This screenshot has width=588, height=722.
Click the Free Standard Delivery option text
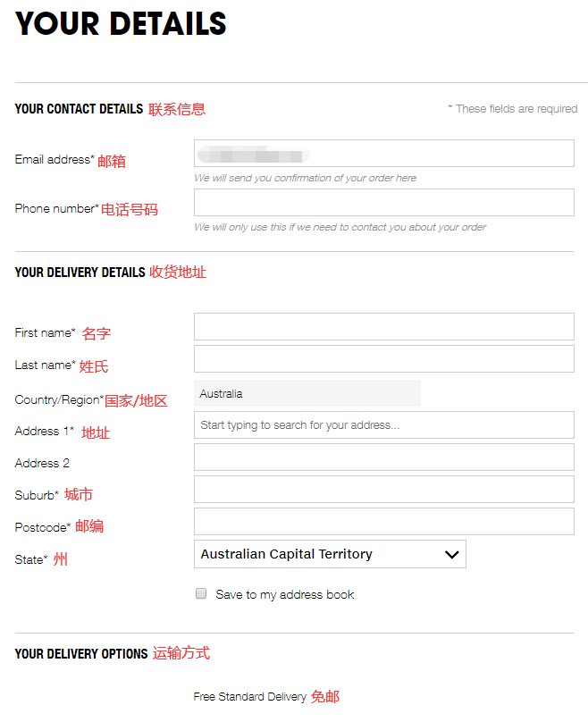(x=249, y=697)
